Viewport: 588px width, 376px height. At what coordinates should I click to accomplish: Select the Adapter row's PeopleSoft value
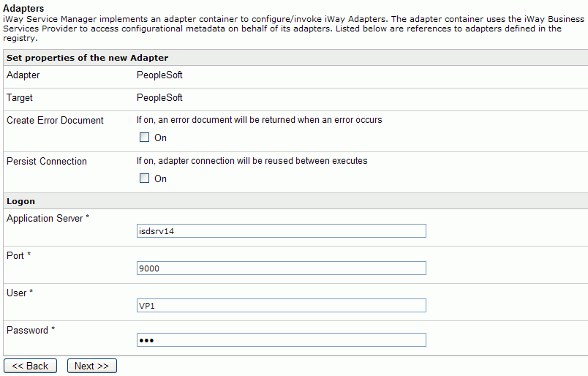(x=159, y=75)
